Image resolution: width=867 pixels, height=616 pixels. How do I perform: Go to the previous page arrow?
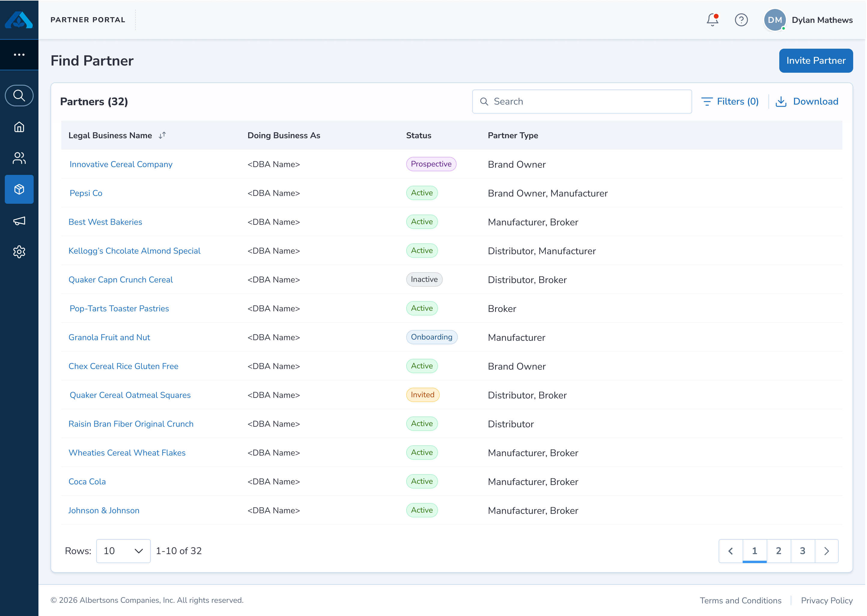[731, 551]
